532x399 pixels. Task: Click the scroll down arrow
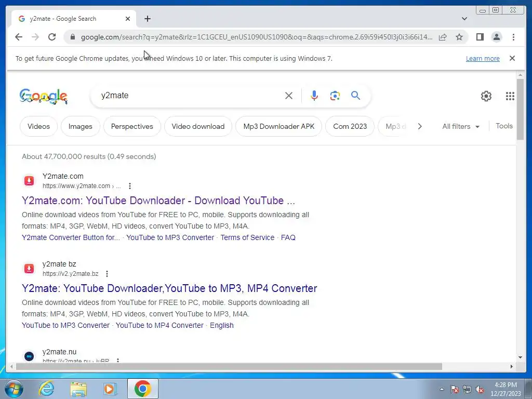click(x=520, y=357)
